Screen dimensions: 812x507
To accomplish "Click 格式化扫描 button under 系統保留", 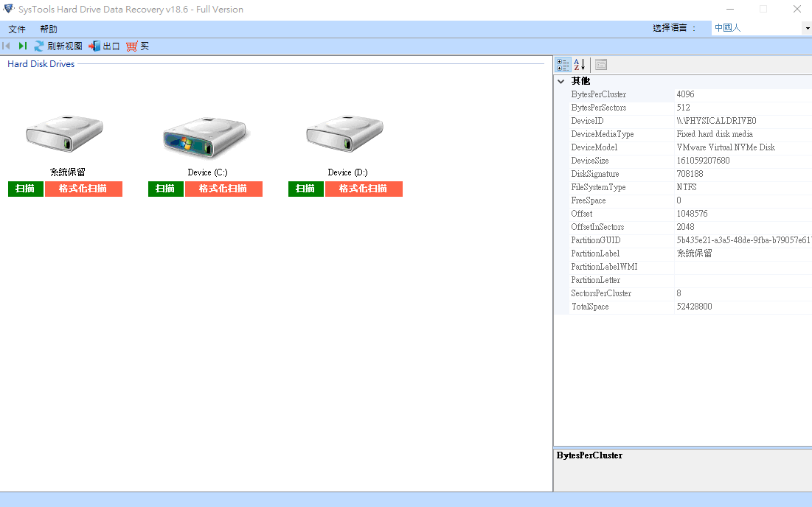I will pyautogui.click(x=83, y=189).
